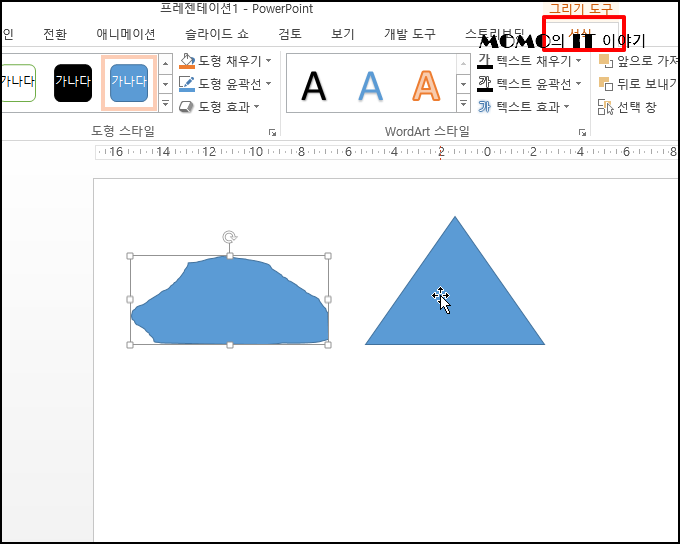Open the 검토 tab
The image size is (680, 544).
pos(290,34)
